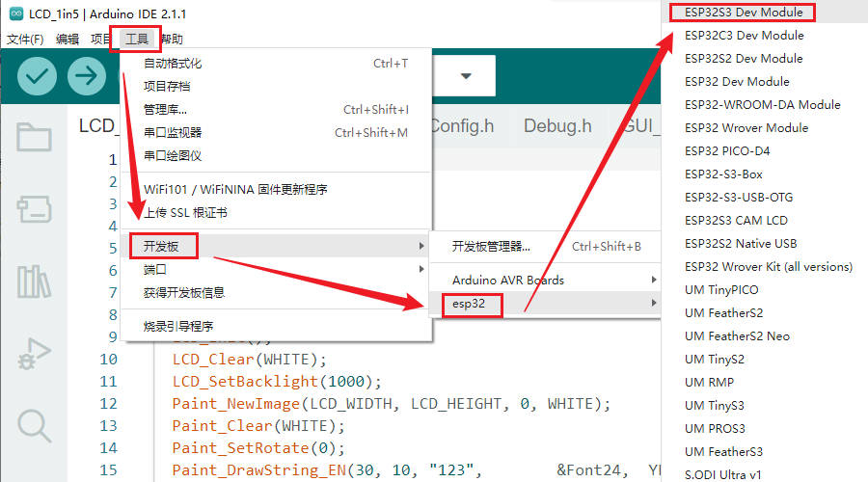Choose S.ODI Ultra v1 board
The width and height of the screenshot is (868, 482).
(x=765, y=474)
